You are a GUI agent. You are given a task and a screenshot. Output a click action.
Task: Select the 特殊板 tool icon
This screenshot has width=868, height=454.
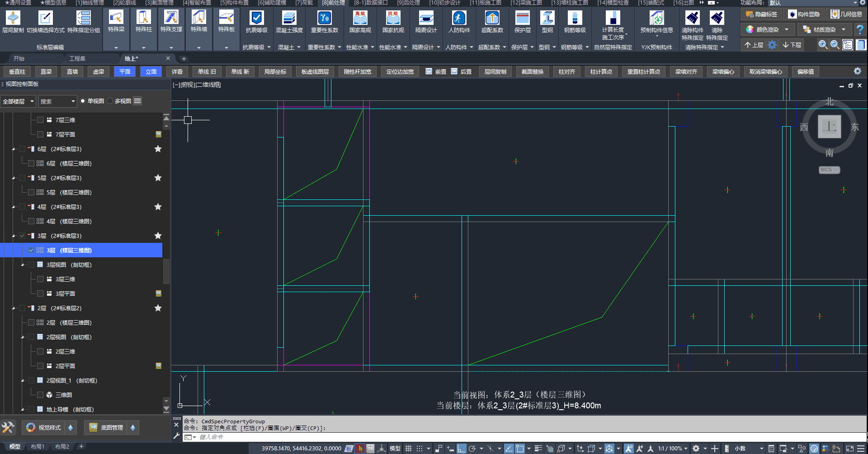226,18
